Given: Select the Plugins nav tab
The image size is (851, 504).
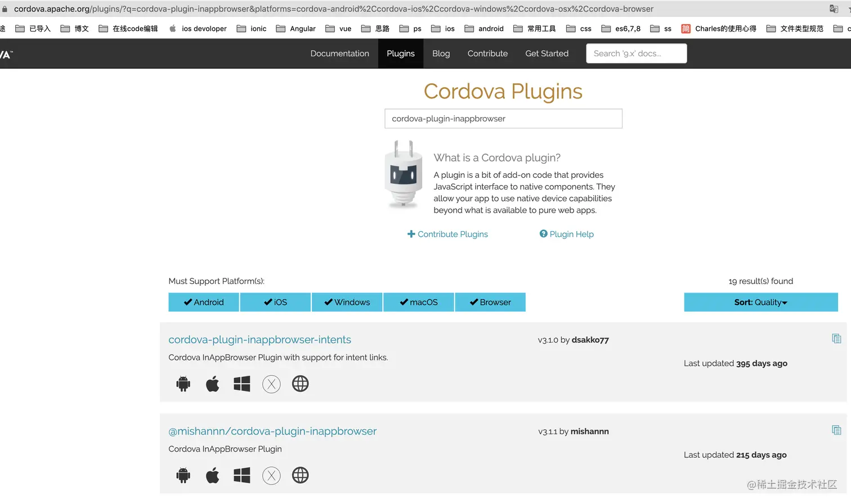Looking at the screenshot, I should [x=401, y=53].
